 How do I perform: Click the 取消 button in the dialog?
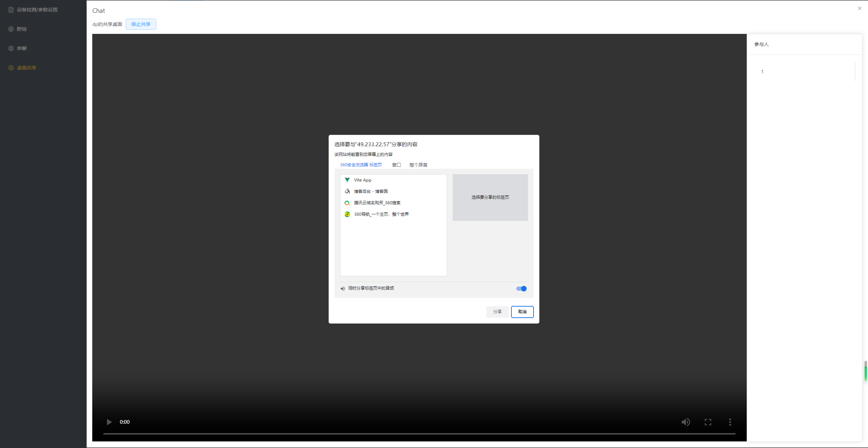(522, 312)
